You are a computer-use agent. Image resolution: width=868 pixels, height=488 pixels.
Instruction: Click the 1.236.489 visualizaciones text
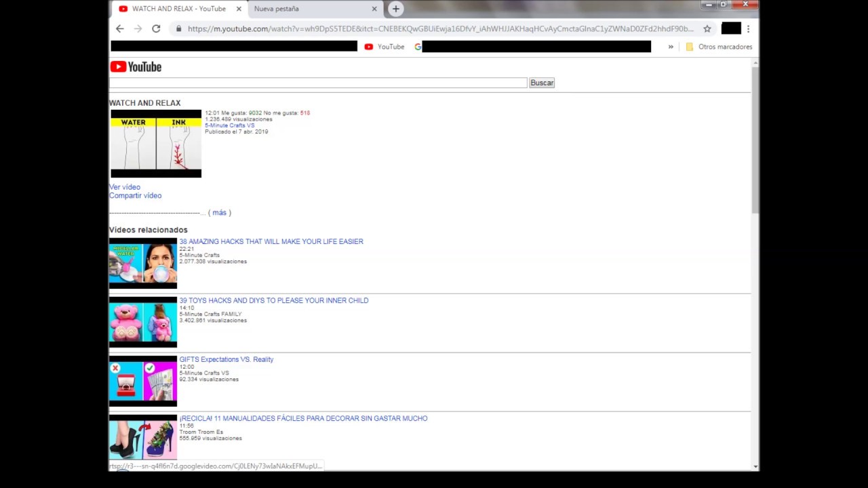tap(239, 119)
